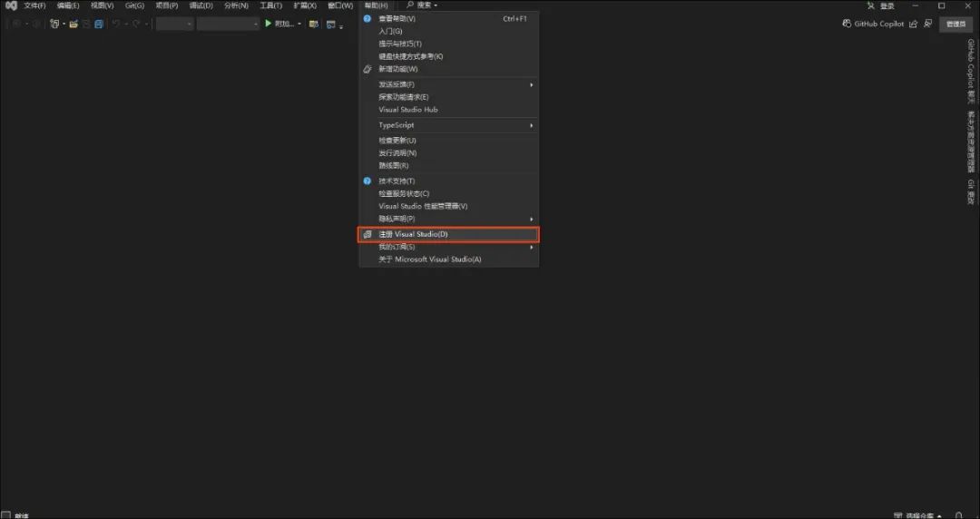Viewport: 980px width, 519px height.
Task: Click the sign-in person icon
Action: [x=871, y=5]
